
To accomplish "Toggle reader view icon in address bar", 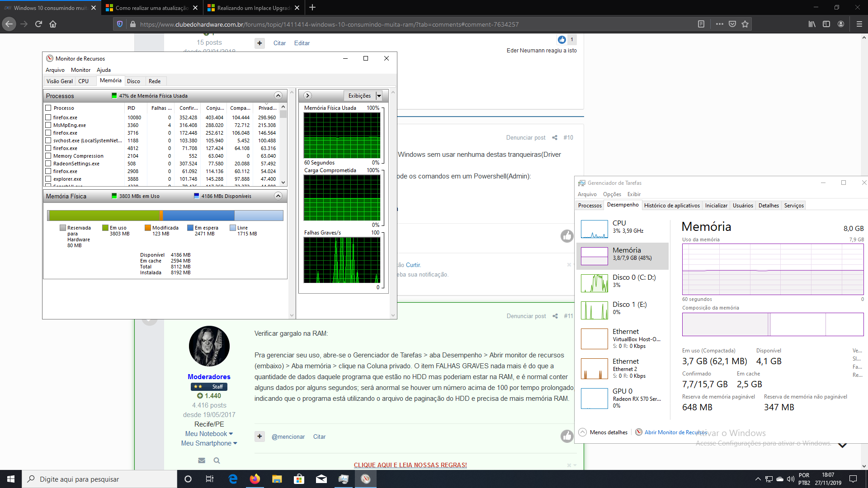I will point(701,24).
